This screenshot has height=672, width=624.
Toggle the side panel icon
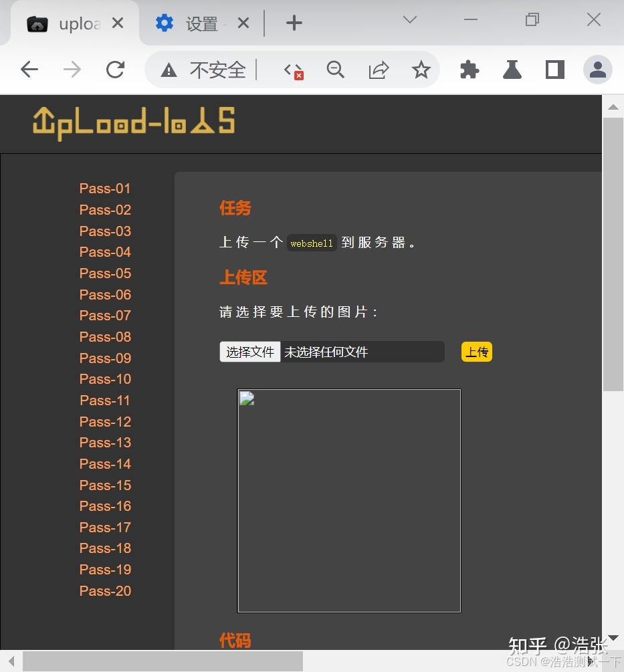click(x=555, y=70)
